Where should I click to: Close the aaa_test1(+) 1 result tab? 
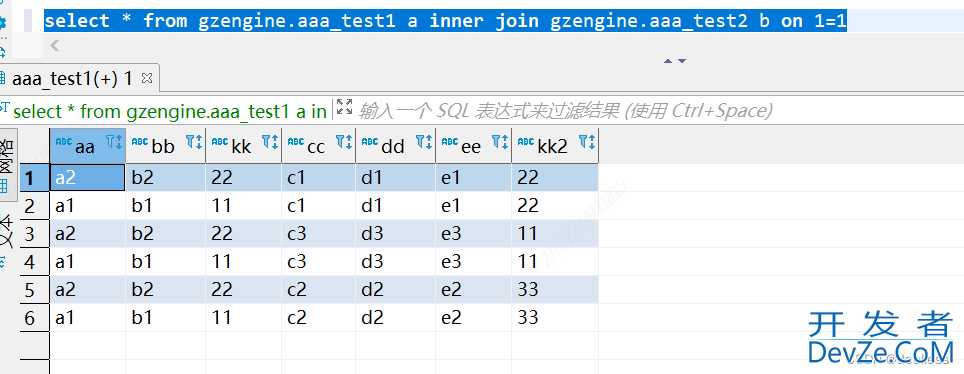click(146, 78)
